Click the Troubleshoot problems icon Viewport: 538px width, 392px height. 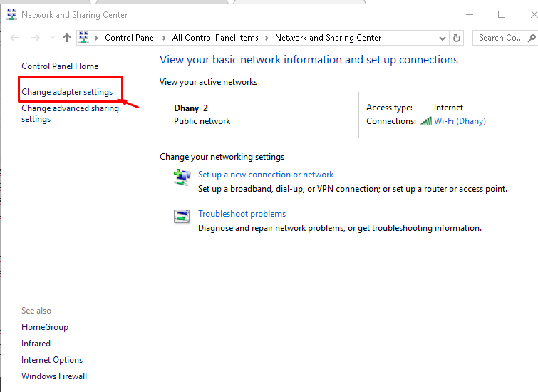[x=182, y=216]
